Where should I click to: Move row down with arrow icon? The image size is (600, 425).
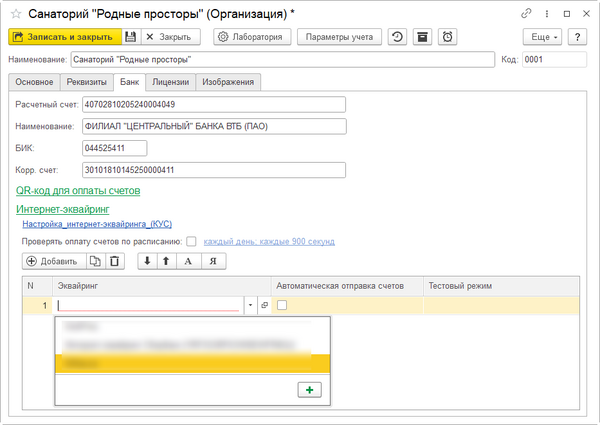click(x=147, y=261)
